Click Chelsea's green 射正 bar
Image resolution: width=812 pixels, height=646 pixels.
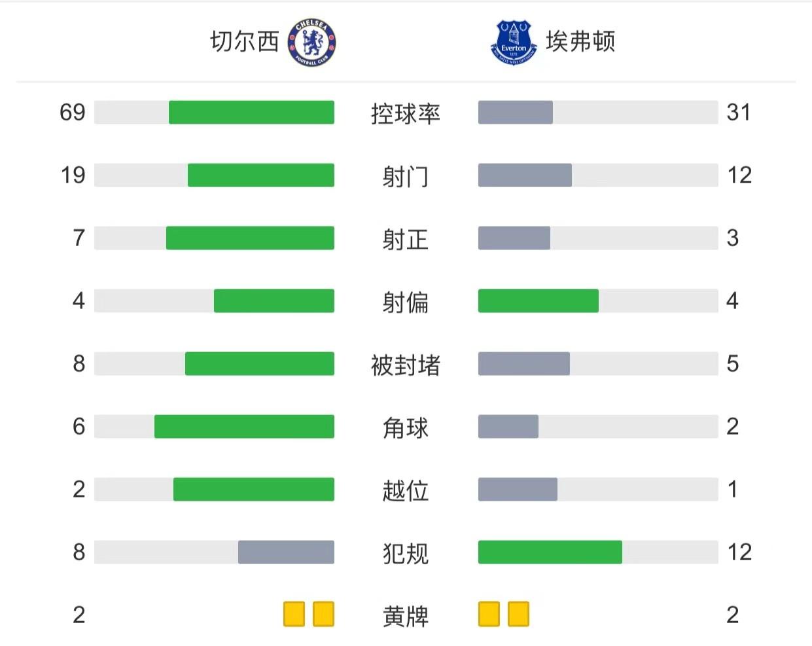click(250, 238)
